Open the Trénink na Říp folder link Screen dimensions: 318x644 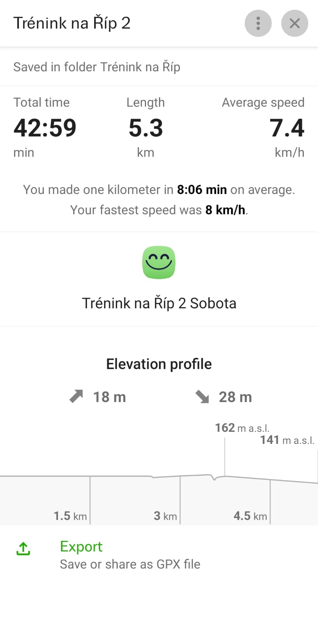click(x=140, y=67)
